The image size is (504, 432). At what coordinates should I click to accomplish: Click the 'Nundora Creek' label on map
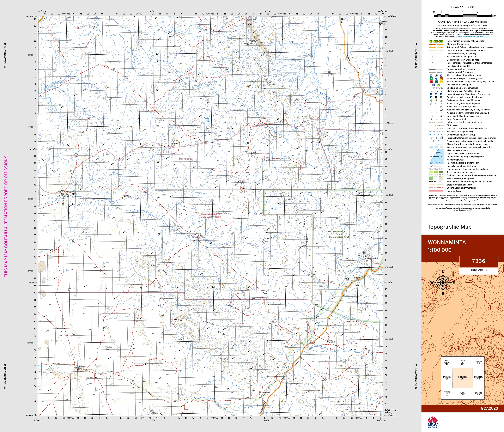tap(141, 210)
